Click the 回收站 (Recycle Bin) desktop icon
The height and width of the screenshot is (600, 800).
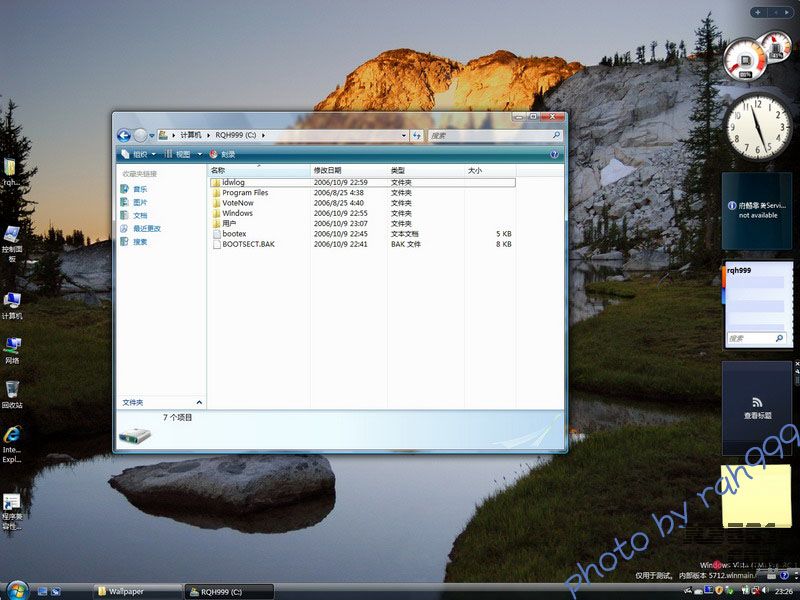[12, 394]
